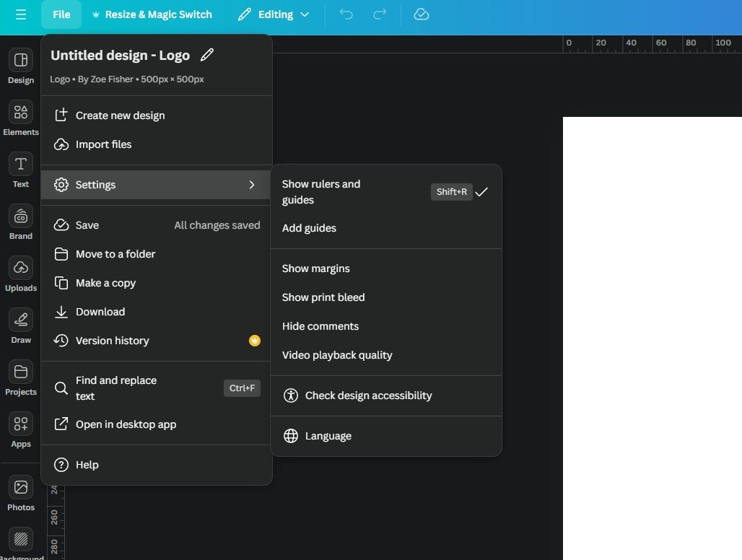Open the main hamburger menu

(20, 14)
